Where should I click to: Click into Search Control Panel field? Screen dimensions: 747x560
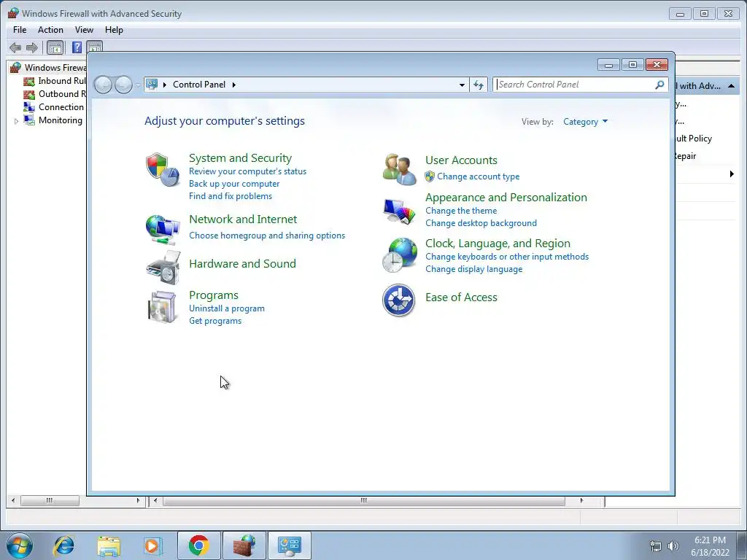575,85
